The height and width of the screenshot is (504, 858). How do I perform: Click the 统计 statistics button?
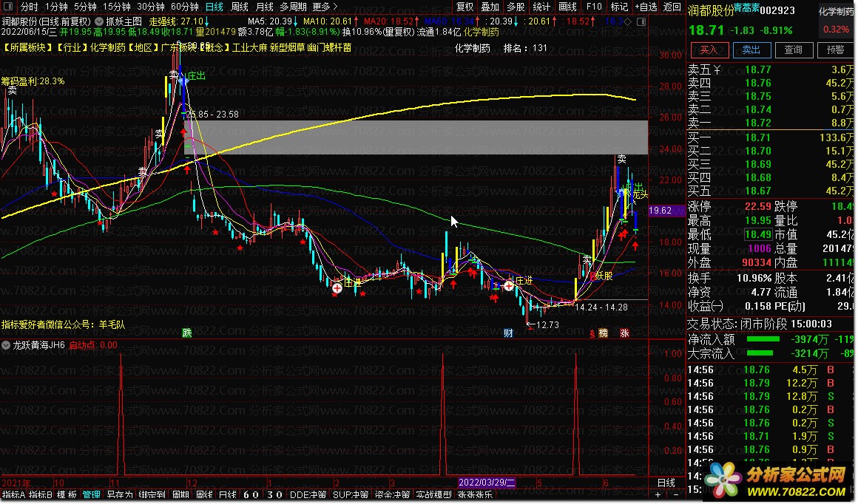[541, 7]
